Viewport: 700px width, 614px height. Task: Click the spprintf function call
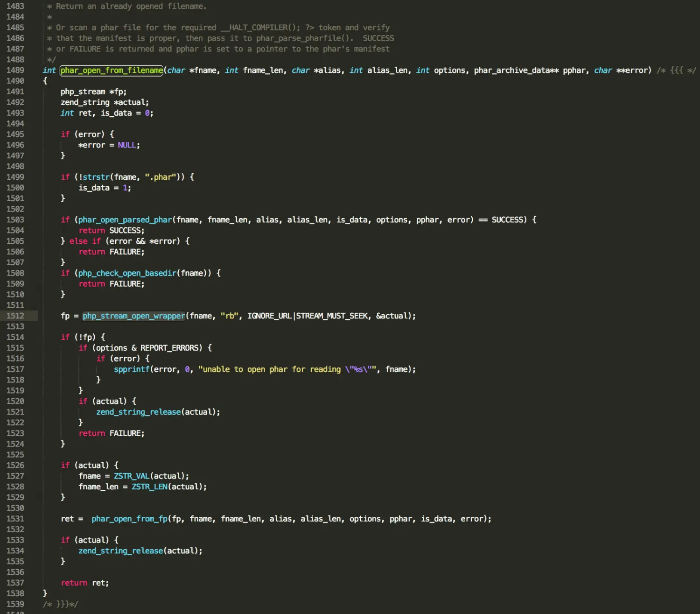click(132, 369)
